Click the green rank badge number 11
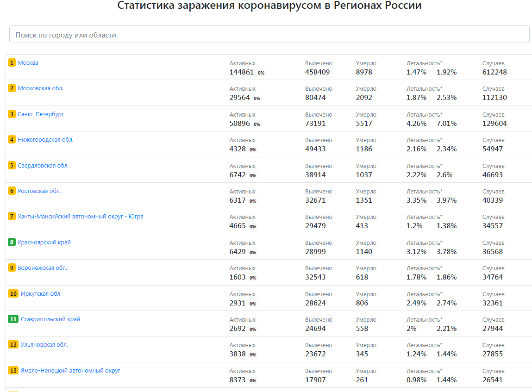532x392 pixels. click(13, 319)
